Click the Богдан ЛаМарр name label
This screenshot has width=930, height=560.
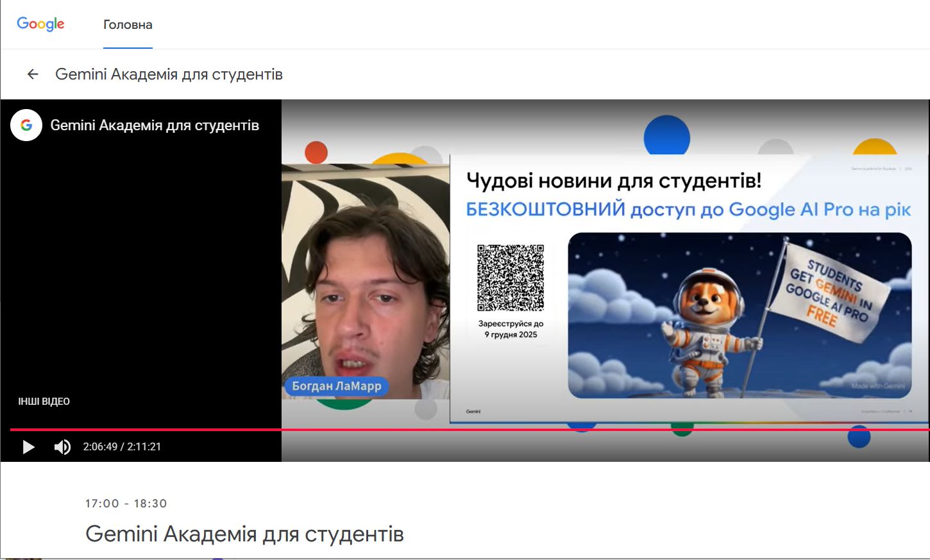point(336,386)
